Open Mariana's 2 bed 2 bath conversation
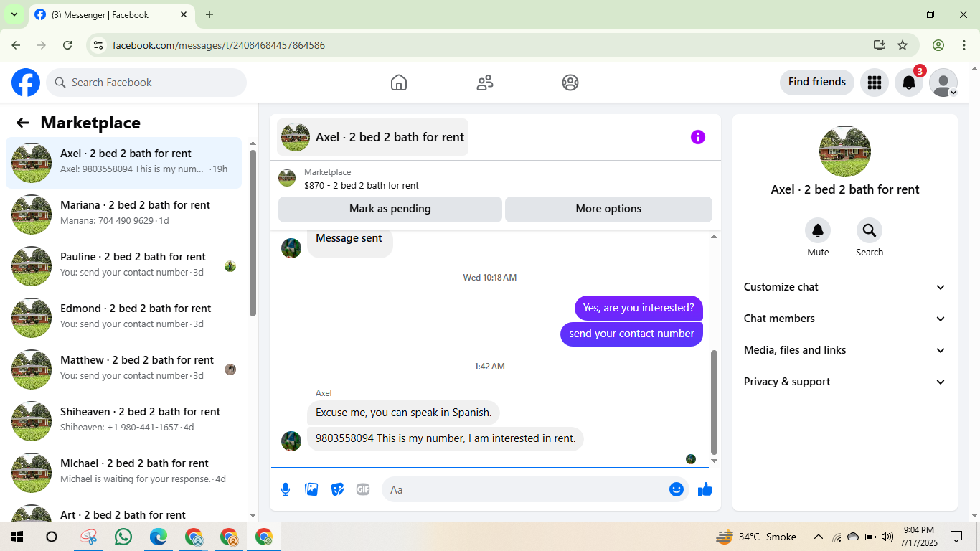 point(124,215)
